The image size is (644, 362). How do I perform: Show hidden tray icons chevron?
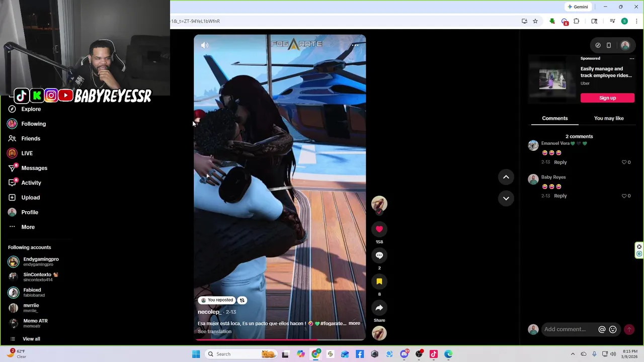573,354
